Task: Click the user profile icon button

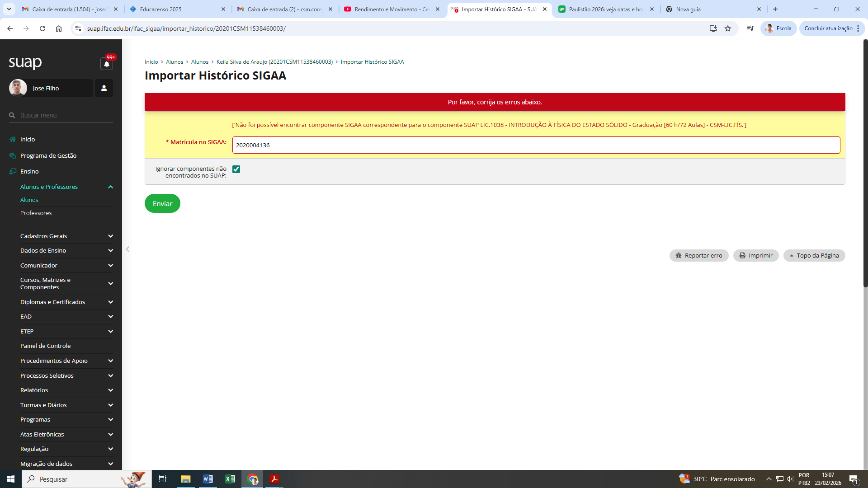Action: click(104, 88)
